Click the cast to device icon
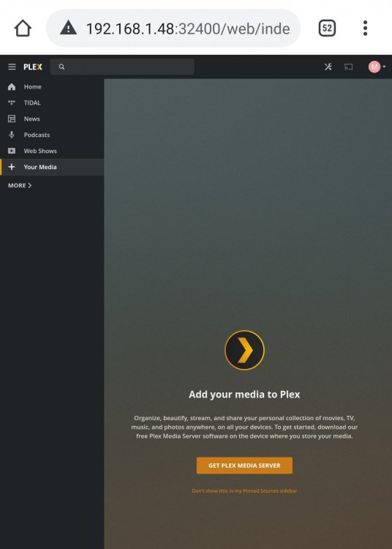This screenshot has width=392, height=549. 348,67
